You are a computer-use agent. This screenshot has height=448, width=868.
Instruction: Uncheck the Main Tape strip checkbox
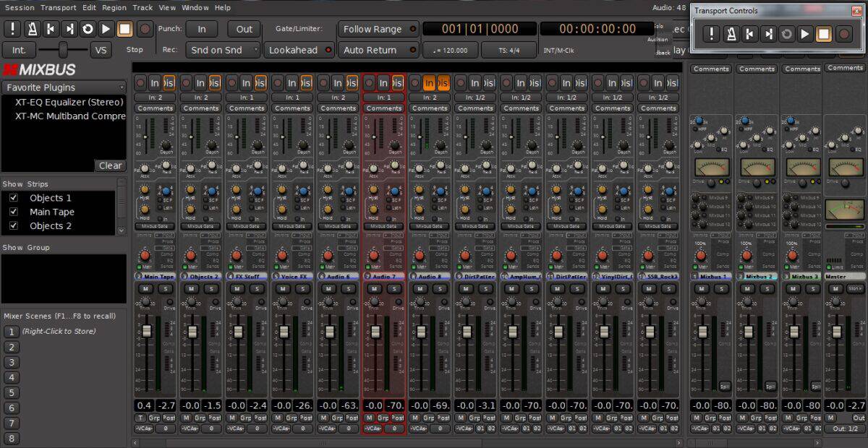point(13,212)
